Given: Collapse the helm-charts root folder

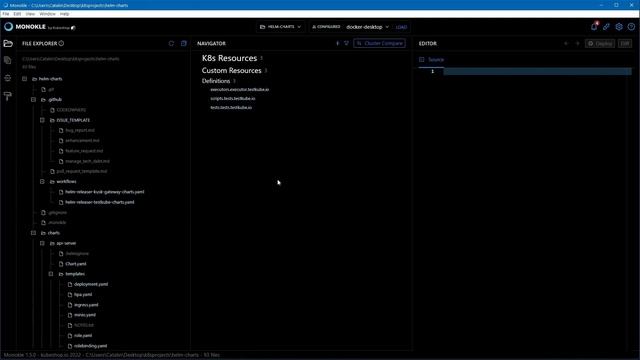Looking at the screenshot, I should 24,79.
